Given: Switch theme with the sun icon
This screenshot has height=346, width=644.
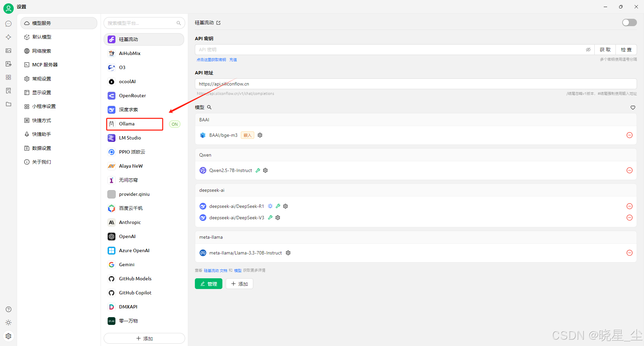Looking at the screenshot, I should [8, 323].
